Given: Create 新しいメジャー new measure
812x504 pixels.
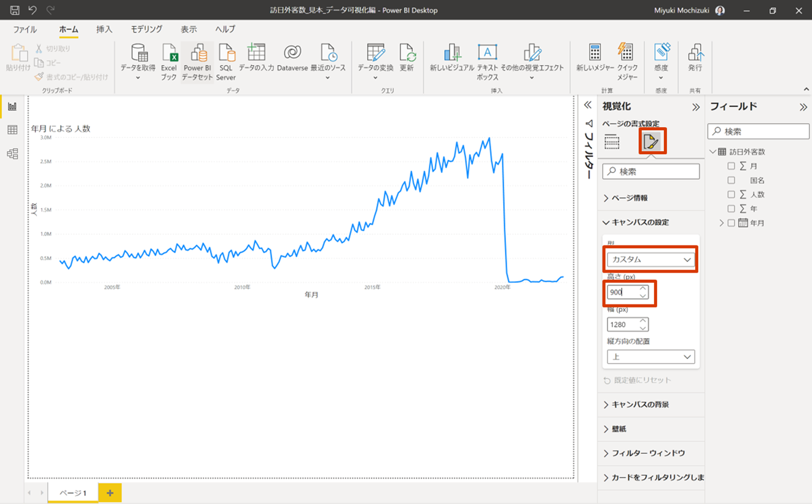Looking at the screenshot, I should pos(595,58).
